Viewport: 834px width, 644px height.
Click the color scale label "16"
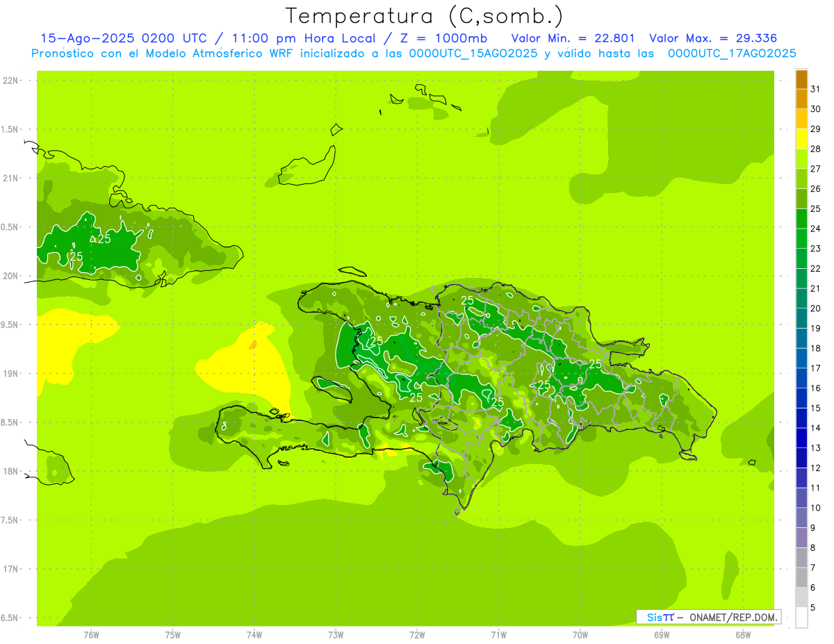click(x=816, y=388)
